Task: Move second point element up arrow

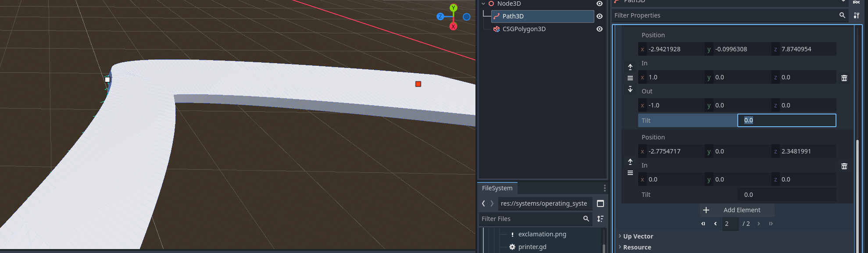Action: click(630, 162)
